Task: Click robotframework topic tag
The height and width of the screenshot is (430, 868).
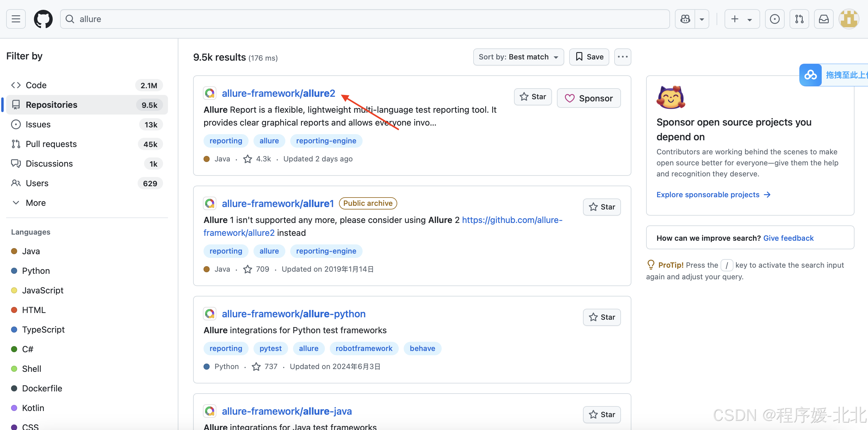Action: tap(364, 348)
